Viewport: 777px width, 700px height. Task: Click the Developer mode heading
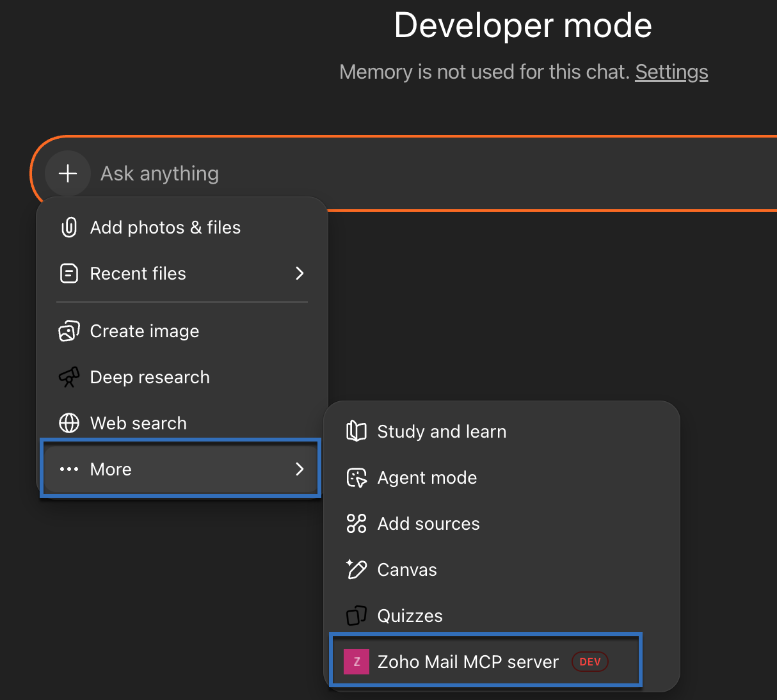[523, 26]
